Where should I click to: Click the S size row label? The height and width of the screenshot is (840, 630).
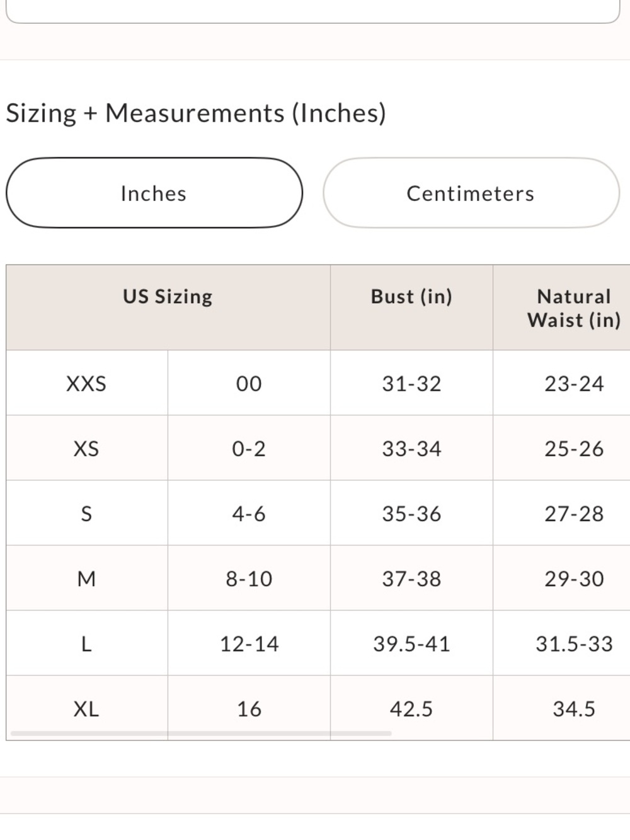click(x=87, y=513)
